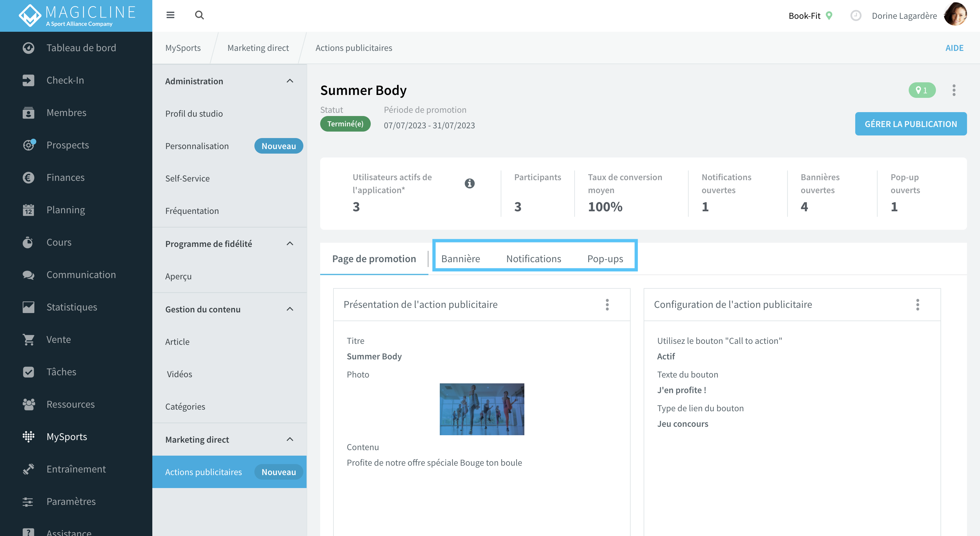980x536 pixels.
Task: Click the promotion period 07/07/2023 - 31/07/2023
Action: click(429, 125)
